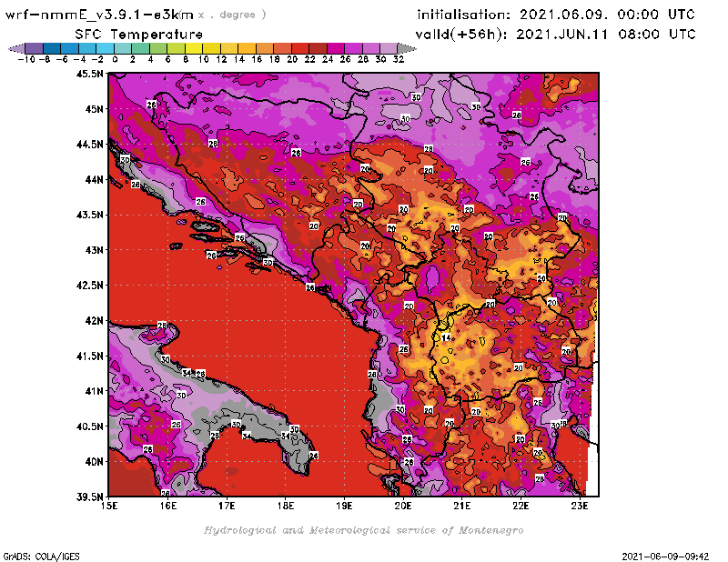Click the legend swatch between 30 and 32

click(389, 48)
